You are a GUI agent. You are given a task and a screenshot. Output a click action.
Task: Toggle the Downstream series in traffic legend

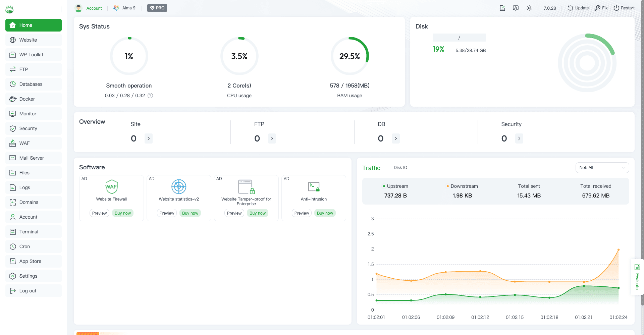tap(462, 186)
